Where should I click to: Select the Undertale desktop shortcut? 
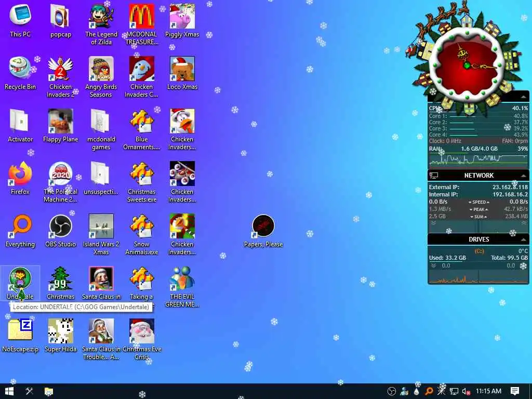[20, 283]
